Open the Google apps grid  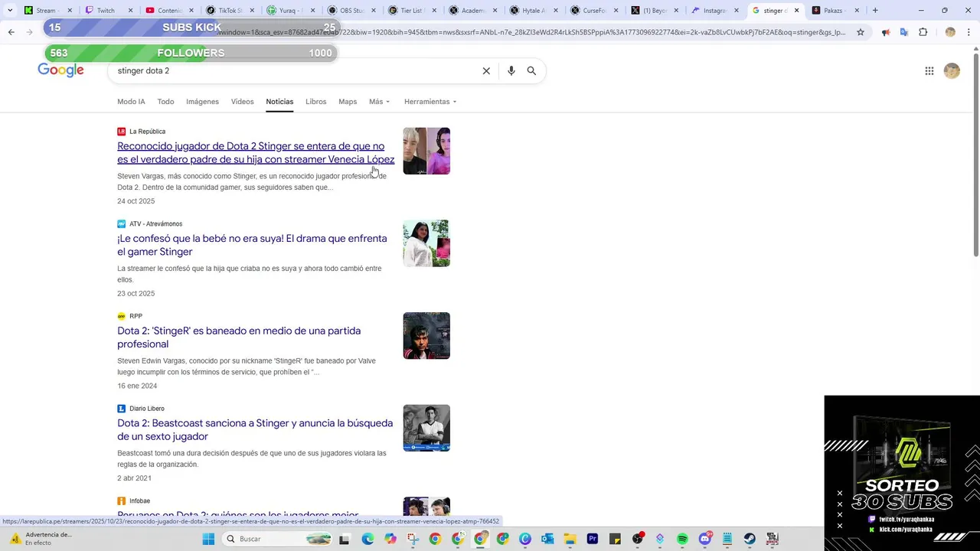(x=929, y=71)
